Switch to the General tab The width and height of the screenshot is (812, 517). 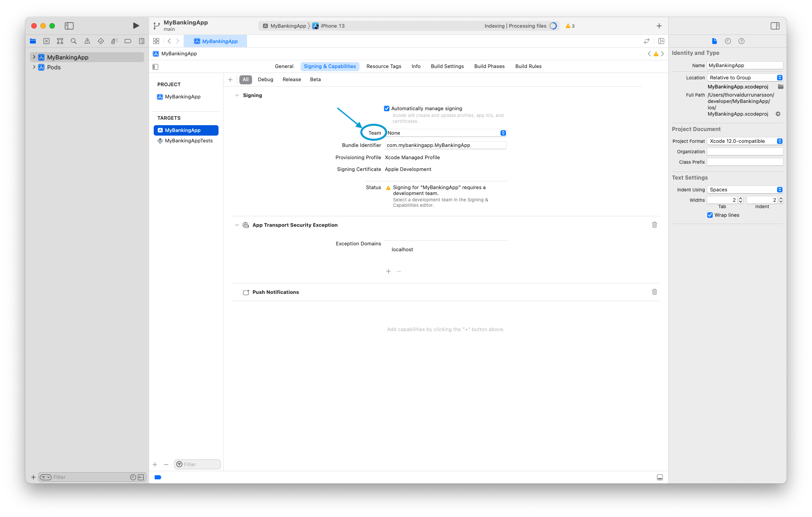(x=284, y=66)
